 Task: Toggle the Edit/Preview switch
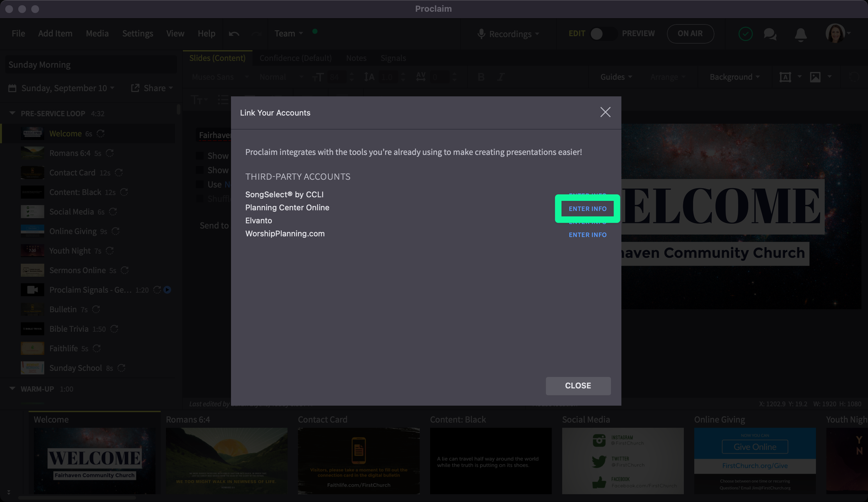coord(603,34)
